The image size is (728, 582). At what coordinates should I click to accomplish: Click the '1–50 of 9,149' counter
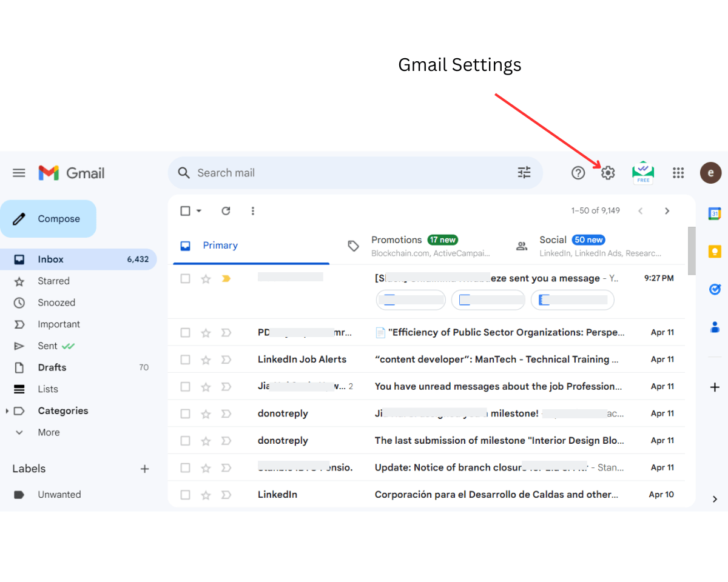tap(595, 210)
